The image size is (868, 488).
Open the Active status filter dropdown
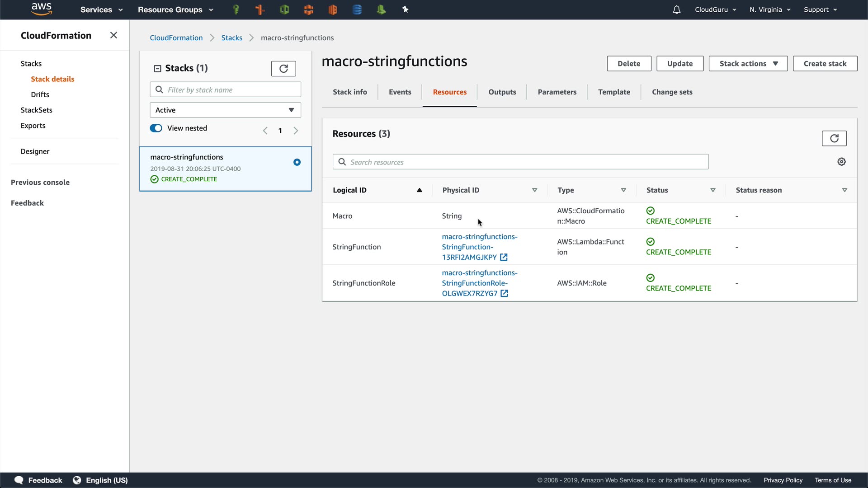coord(225,110)
